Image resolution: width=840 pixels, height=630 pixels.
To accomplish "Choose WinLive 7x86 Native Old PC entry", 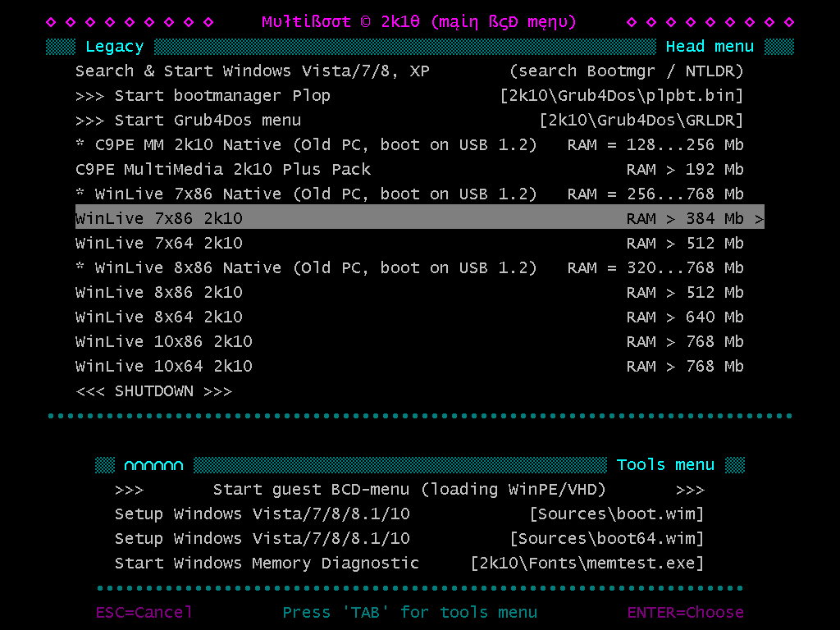I will click(x=410, y=194).
